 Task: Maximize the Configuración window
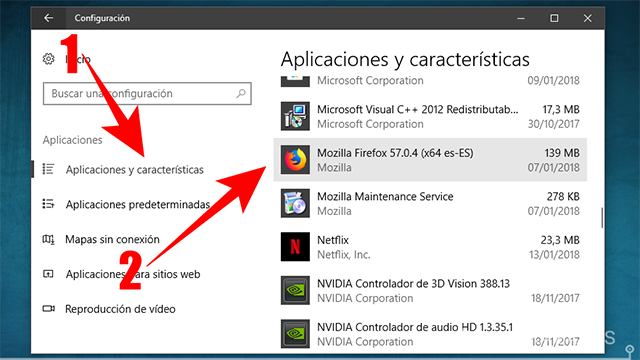coord(554,18)
